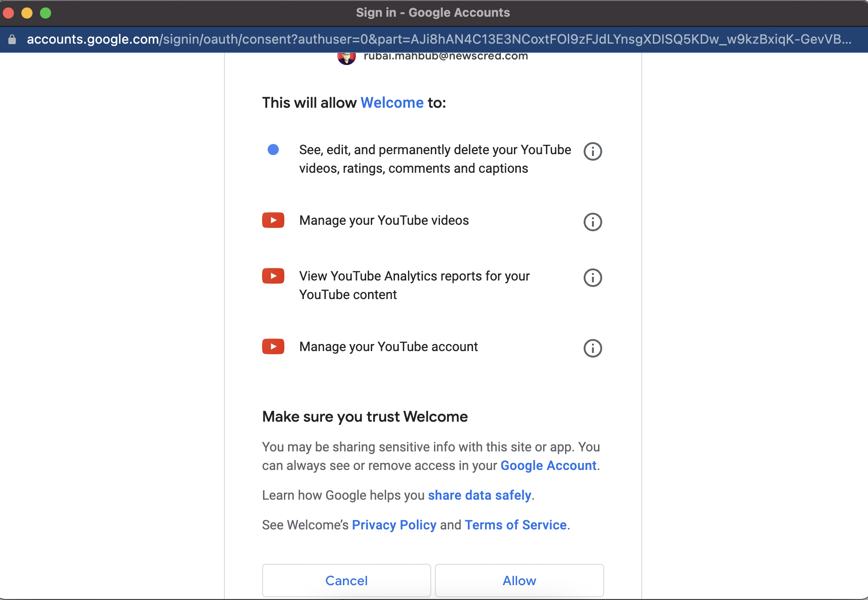This screenshot has height=600, width=868.
Task: Click the lock icon in the address bar
Action: point(12,39)
